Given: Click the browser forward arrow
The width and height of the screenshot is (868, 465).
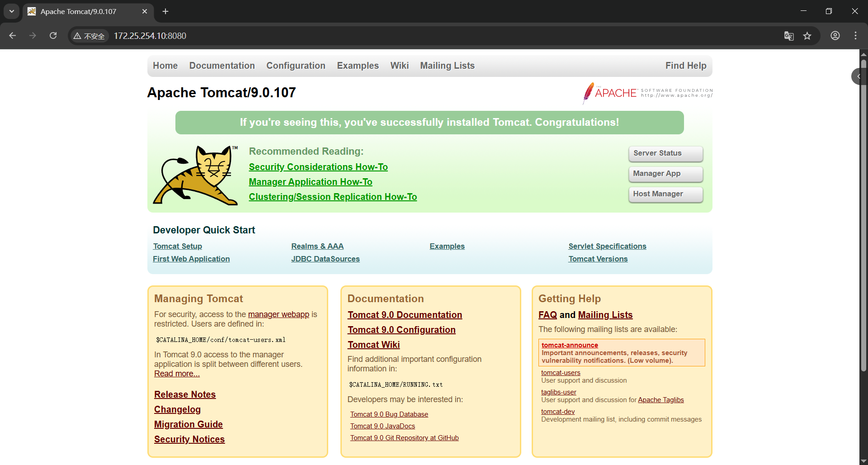Looking at the screenshot, I should tap(33, 36).
